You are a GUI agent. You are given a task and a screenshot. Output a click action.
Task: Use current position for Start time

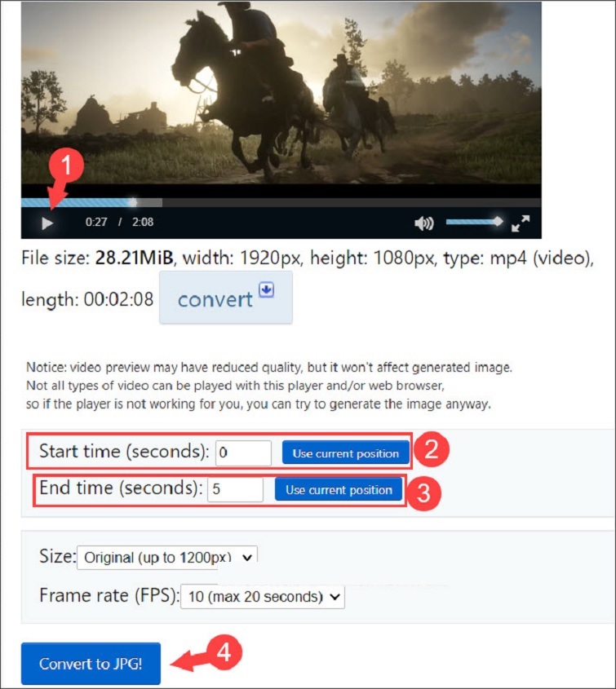[346, 453]
